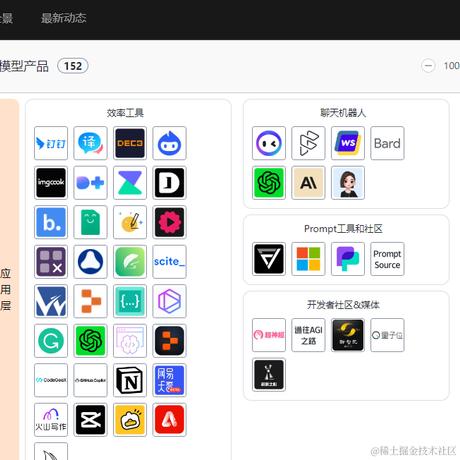Viewport: 460px width, 460px height.
Task: Click the black D letter icon
Action: pos(169,183)
